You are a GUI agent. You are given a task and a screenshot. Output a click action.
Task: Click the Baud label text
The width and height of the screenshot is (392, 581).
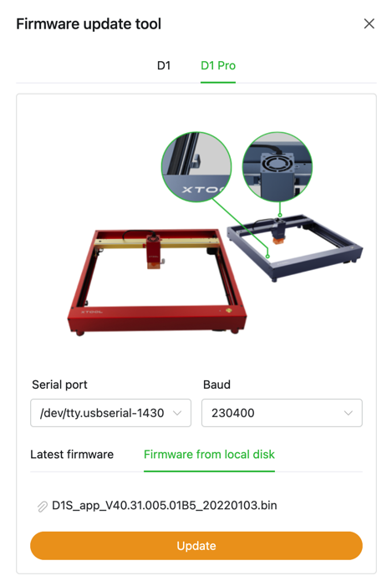pyautogui.click(x=216, y=385)
